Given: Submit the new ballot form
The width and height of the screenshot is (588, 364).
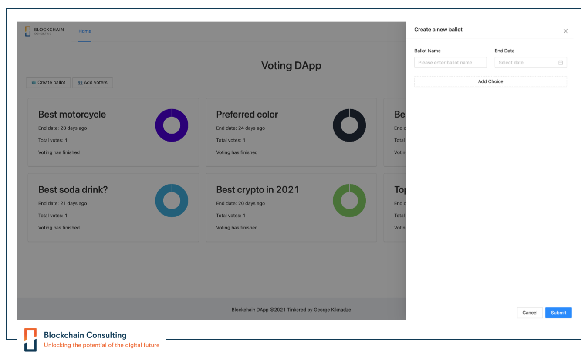Looking at the screenshot, I should 558,313.
